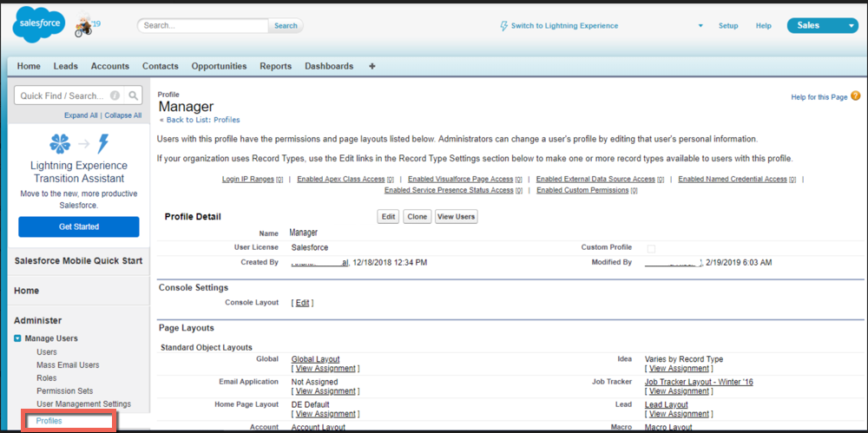Open the Sales app menu dropdown
The height and width of the screenshot is (433, 868).
(x=851, y=25)
